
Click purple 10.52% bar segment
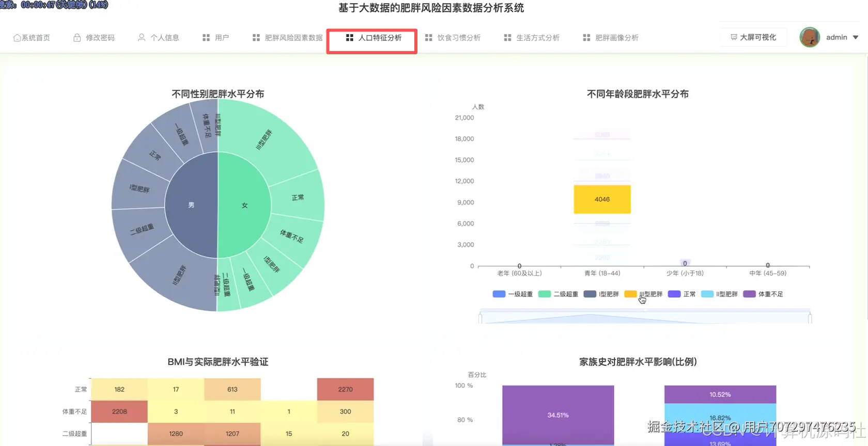720,394
